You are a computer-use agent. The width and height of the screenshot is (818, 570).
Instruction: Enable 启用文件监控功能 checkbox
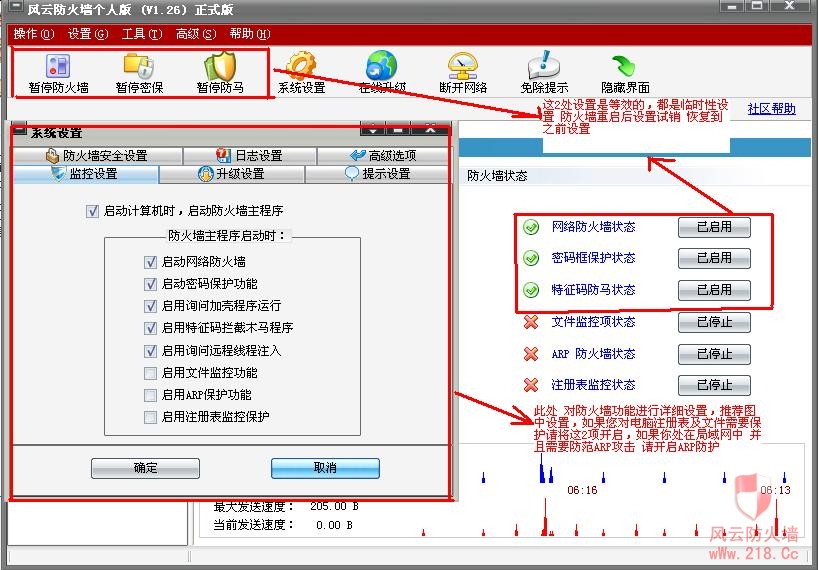[150, 373]
